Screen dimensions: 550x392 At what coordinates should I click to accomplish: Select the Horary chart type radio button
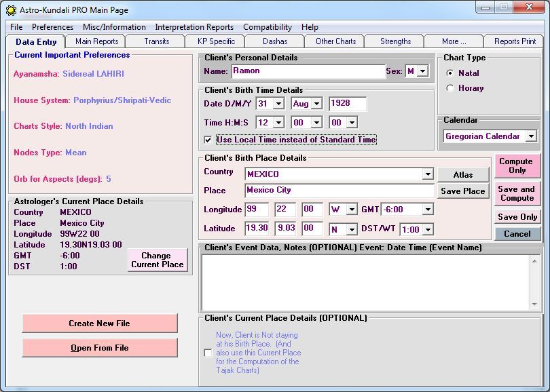[x=450, y=88]
